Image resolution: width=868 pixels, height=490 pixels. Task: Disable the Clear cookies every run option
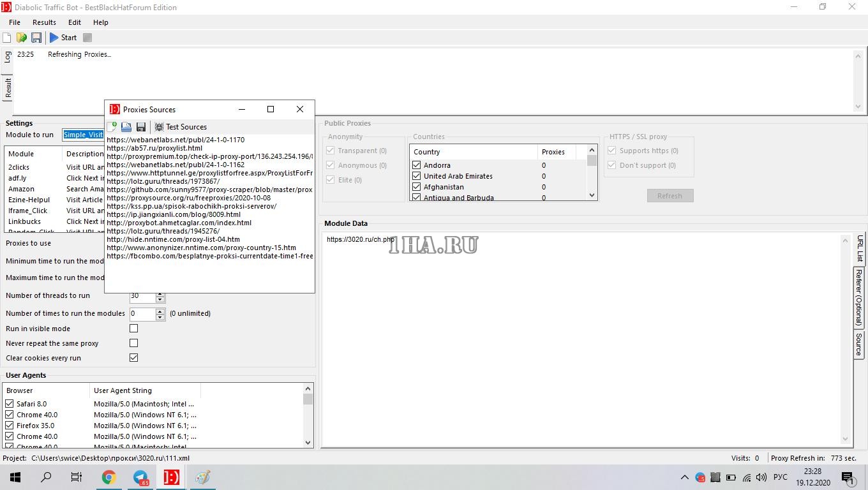click(x=133, y=357)
